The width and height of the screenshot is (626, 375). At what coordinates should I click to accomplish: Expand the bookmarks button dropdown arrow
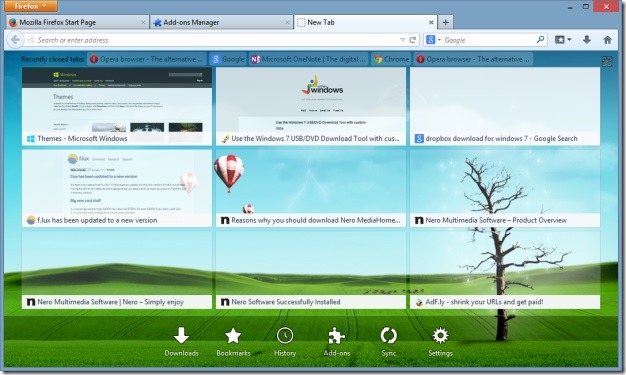coord(569,40)
